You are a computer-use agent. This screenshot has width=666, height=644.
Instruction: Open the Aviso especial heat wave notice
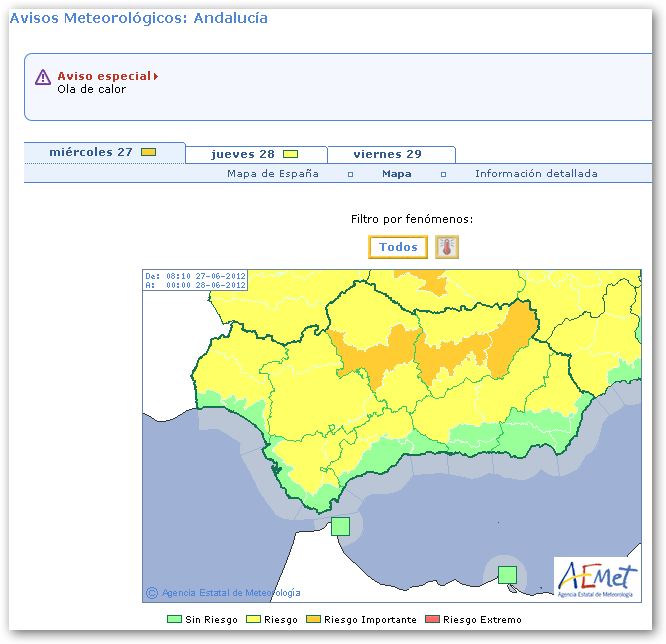[104, 76]
